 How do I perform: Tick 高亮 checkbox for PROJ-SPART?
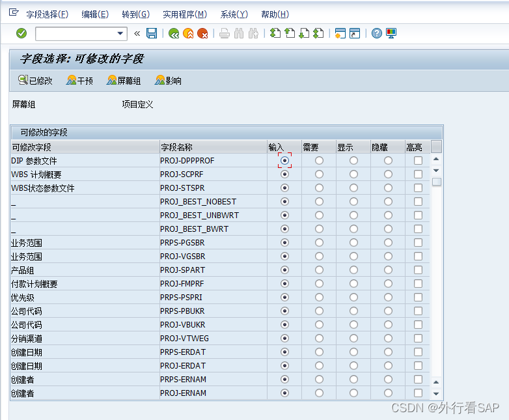click(418, 270)
